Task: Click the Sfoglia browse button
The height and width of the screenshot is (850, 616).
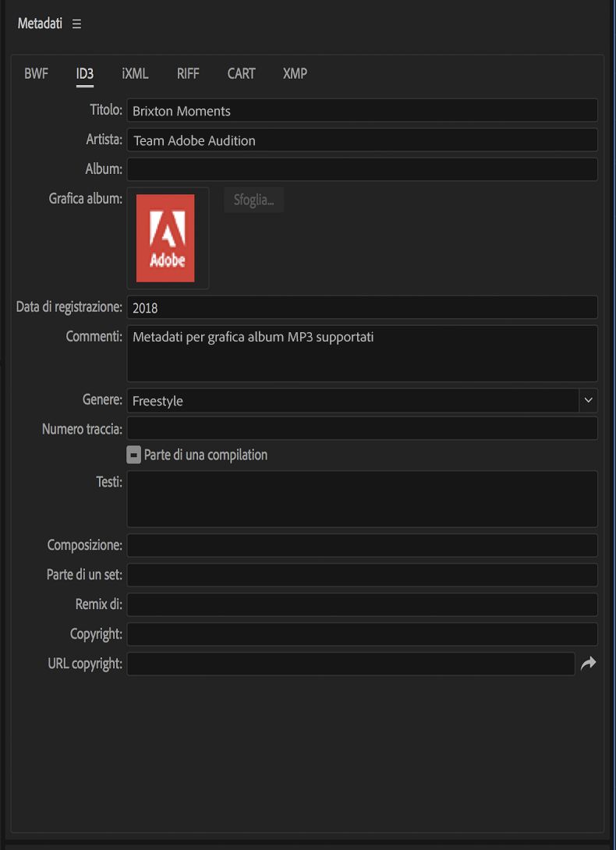Action: pyautogui.click(x=253, y=200)
